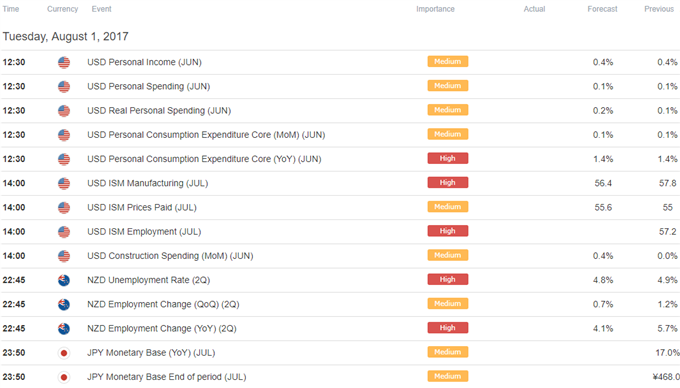The image size is (680, 388).
Task: Open the USD ISM Employment (JUL) event
Action: pyautogui.click(x=144, y=232)
